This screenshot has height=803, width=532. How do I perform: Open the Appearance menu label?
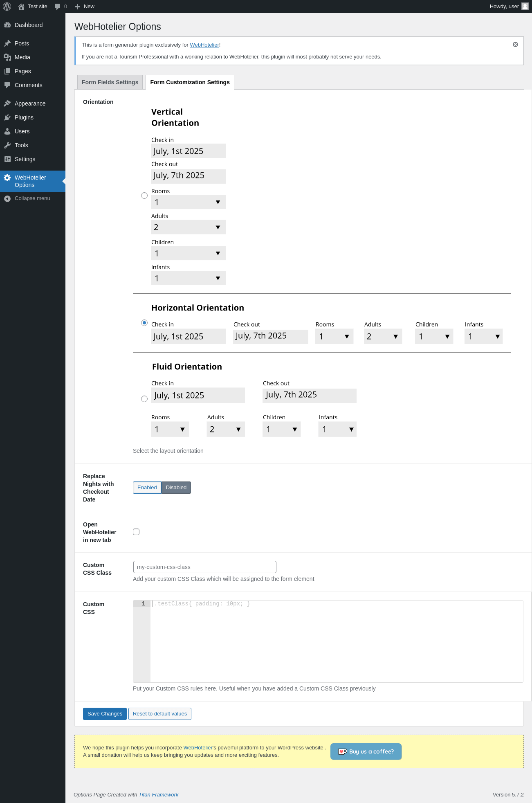(x=30, y=103)
